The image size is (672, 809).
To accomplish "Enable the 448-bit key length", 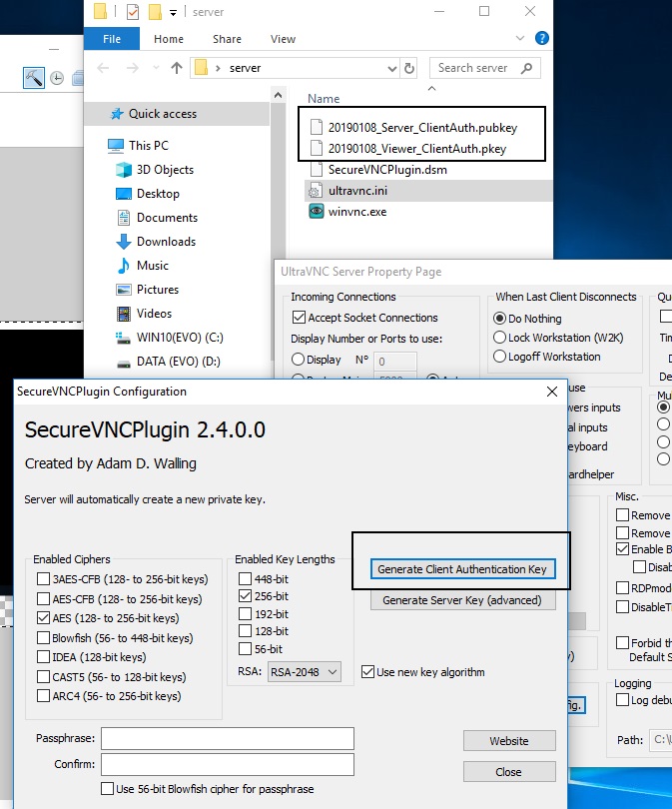I will click(245, 579).
